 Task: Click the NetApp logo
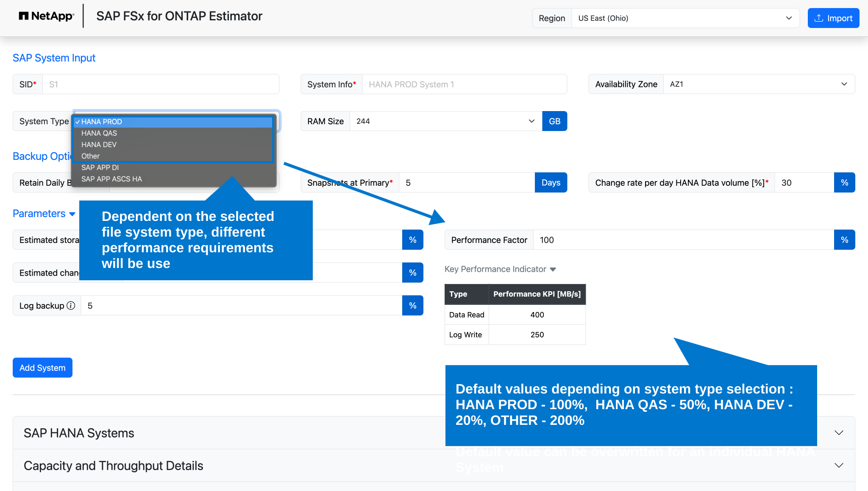tap(47, 16)
